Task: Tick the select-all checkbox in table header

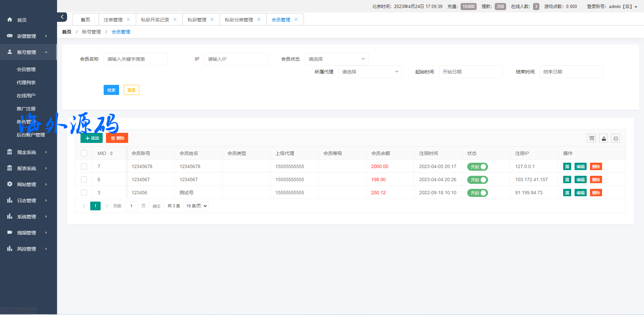Action: 84,153
